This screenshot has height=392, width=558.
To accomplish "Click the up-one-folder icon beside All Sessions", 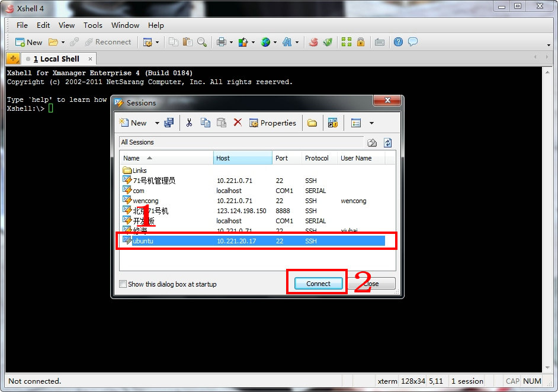I will click(372, 143).
